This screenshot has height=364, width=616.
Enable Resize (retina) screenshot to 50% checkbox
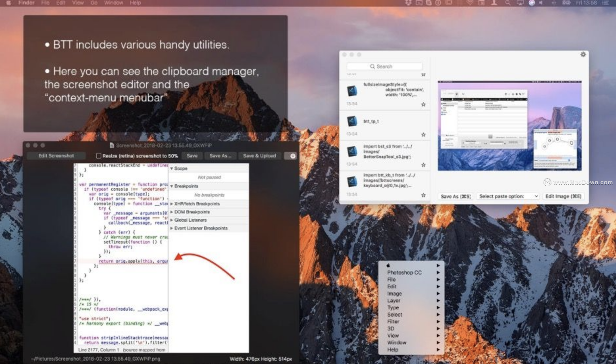pos(98,156)
